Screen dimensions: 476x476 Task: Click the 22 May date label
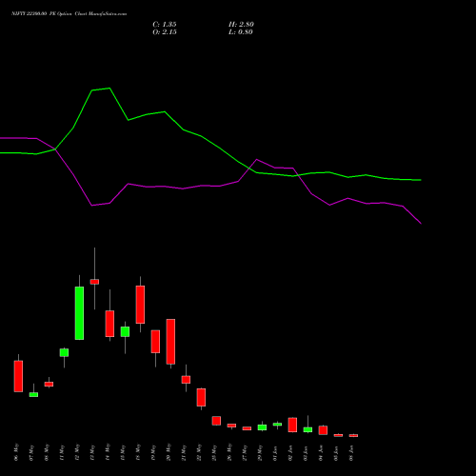click(x=199, y=452)
